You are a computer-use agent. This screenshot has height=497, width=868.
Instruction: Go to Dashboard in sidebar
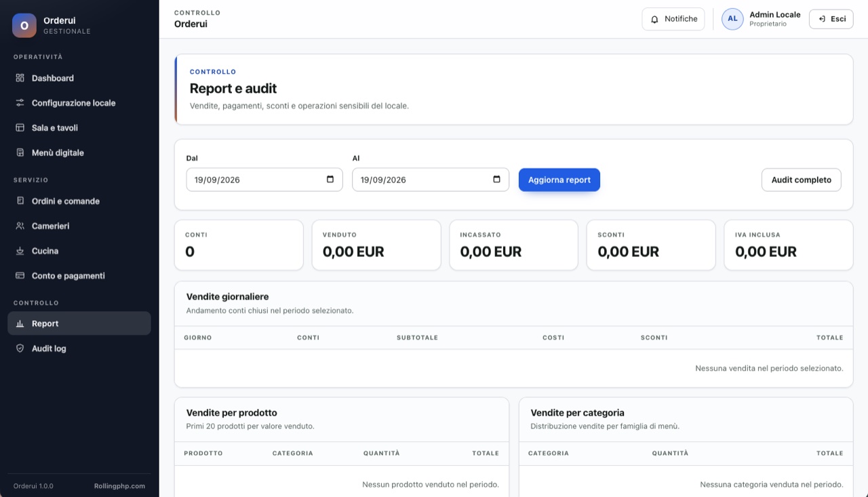pos(79,78)
